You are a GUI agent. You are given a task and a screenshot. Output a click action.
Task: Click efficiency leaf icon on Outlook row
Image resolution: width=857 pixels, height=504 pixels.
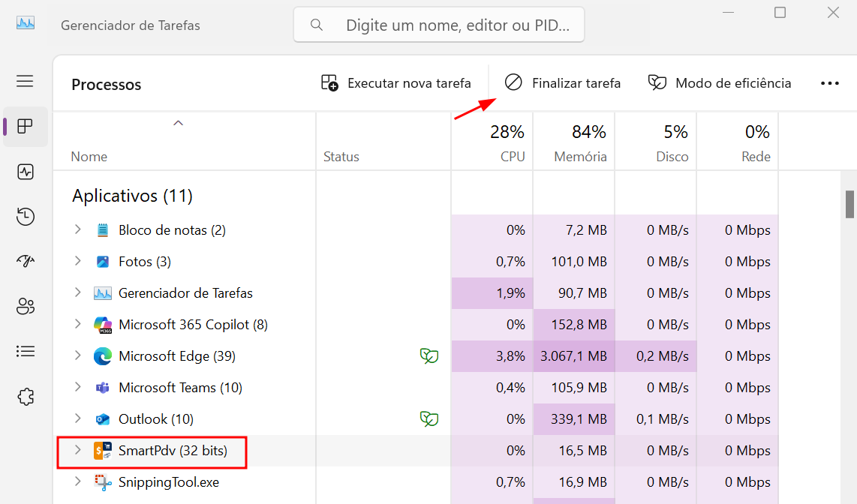tap(429, 418)
